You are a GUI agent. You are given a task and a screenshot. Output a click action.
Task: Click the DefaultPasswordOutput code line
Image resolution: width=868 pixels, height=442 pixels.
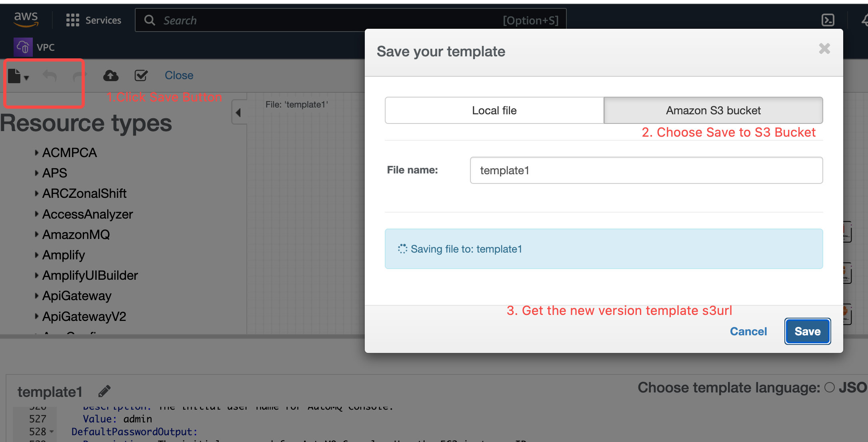pos(134,432)
